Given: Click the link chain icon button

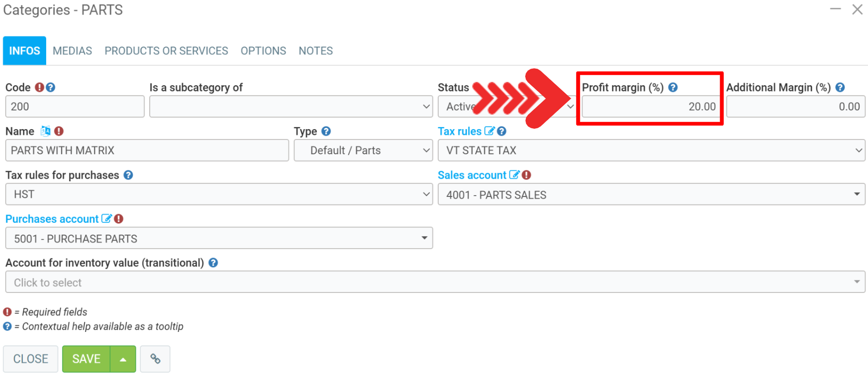Looking at the screenshot, I should (x=155, y=359).
